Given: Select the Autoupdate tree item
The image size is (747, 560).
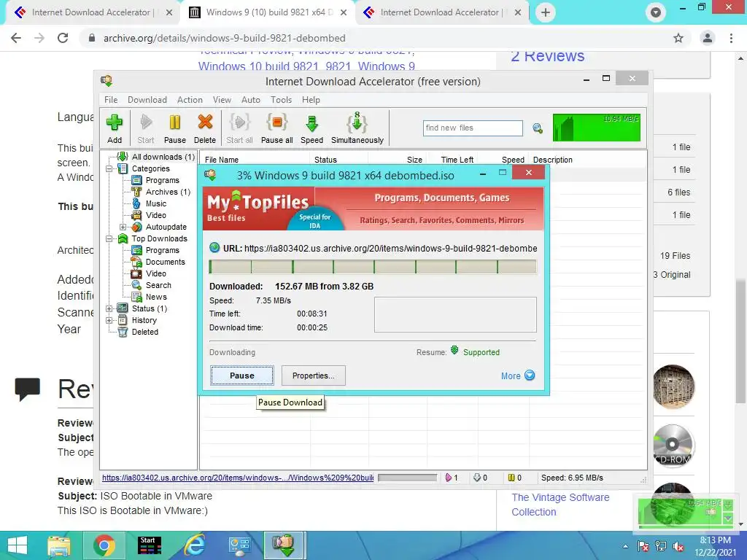Looking at the screenshot, I should coord(166,227).
